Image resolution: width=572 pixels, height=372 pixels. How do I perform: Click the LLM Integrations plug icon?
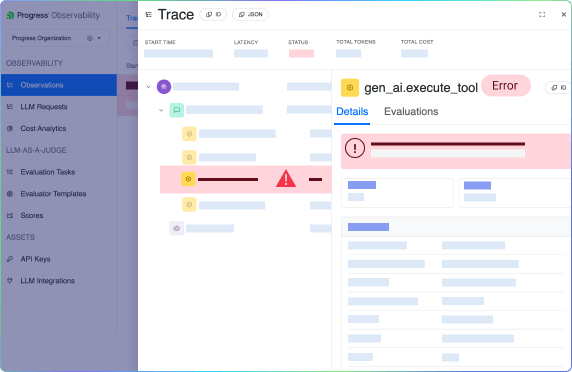click(10, 280)
